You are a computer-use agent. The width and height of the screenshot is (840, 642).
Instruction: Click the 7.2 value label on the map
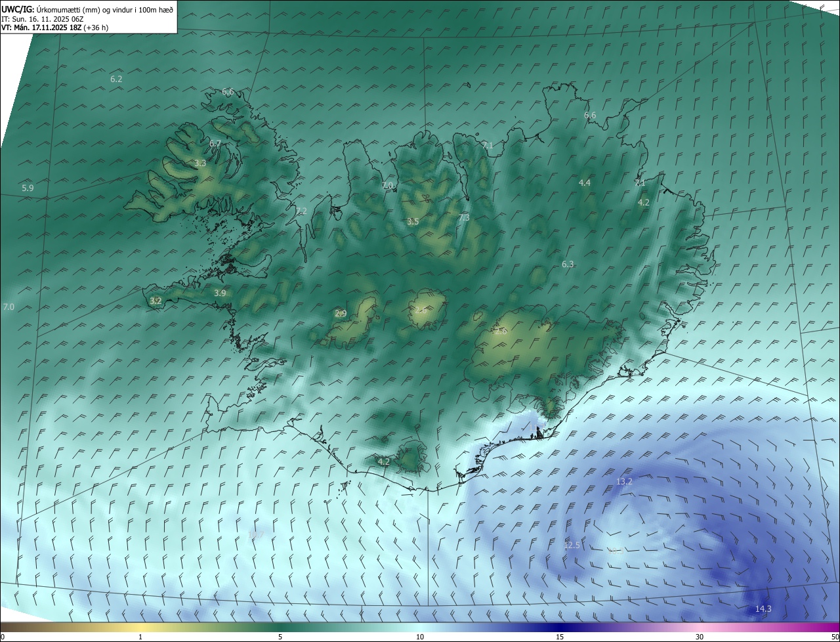pos(301,211)
